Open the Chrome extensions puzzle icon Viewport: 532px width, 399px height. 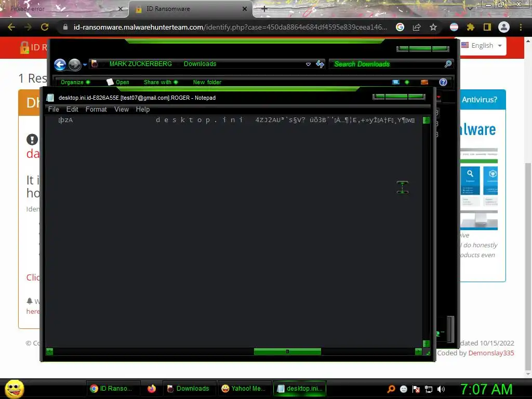(x=470, y=27)
